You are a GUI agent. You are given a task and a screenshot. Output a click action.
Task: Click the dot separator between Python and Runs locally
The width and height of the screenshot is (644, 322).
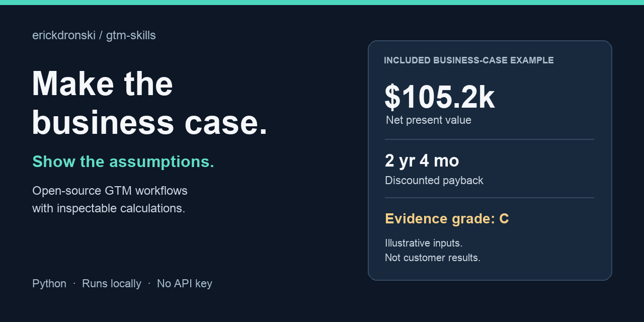click(x=74, y=284)
